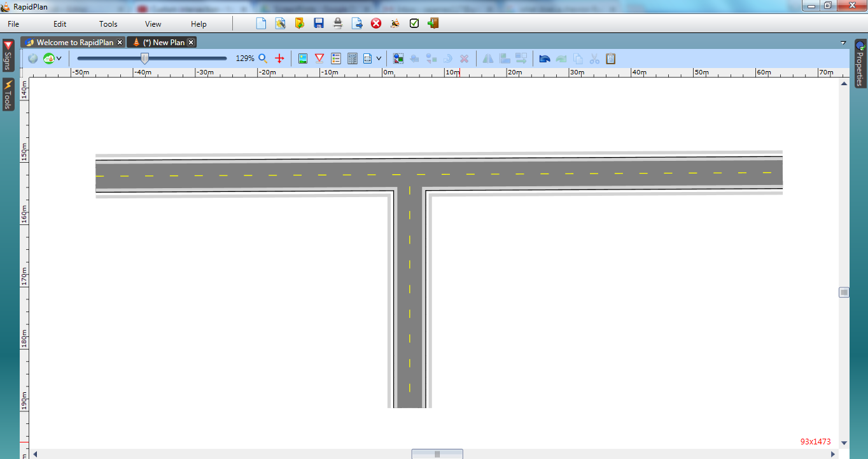Click the 129% zoom percentage text
868x459 pixels.
245,58
